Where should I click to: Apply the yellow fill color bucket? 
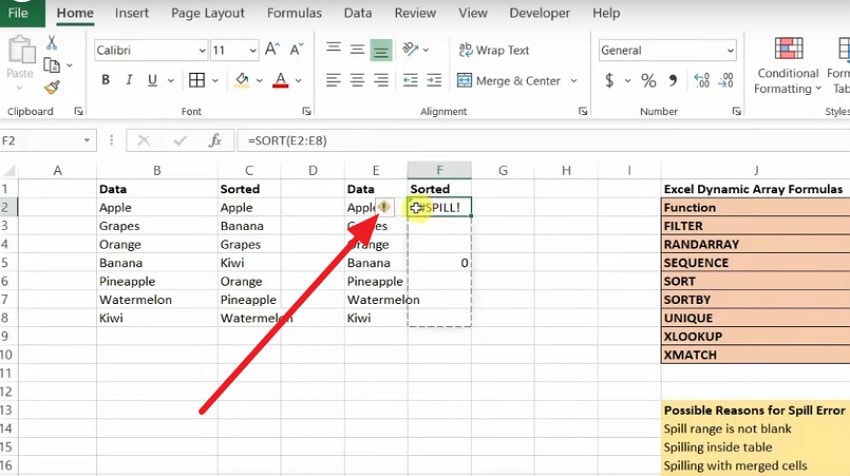click(242, 80)
